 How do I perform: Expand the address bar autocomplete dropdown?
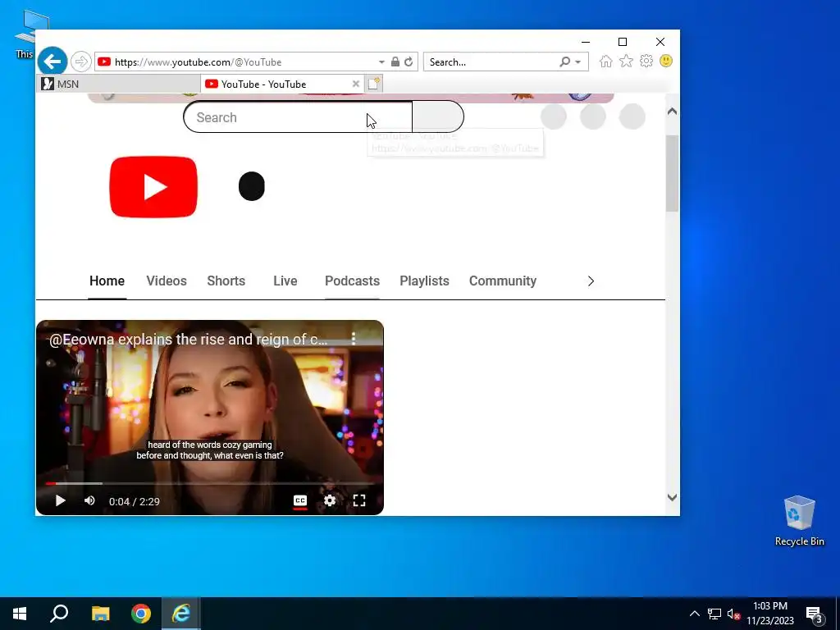[381, 62]
